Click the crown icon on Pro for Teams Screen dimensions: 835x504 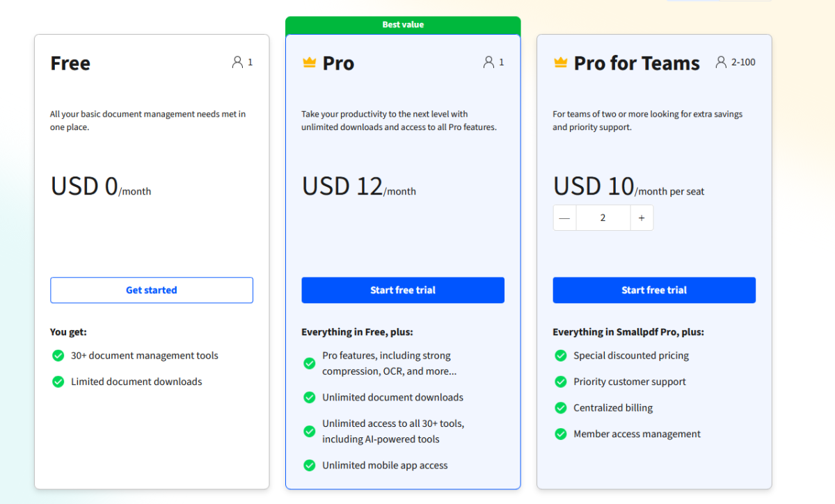(x=560, y=62)
